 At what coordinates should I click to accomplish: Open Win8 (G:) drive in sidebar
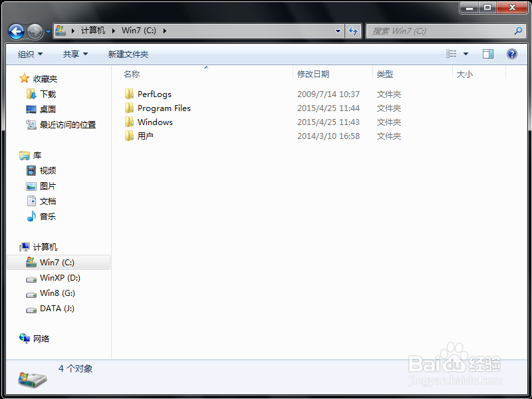click(x=57, y=293)
